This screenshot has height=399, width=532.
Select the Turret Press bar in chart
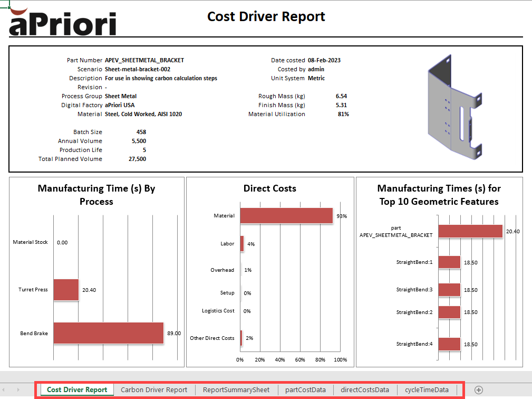[x=66, y=290]
